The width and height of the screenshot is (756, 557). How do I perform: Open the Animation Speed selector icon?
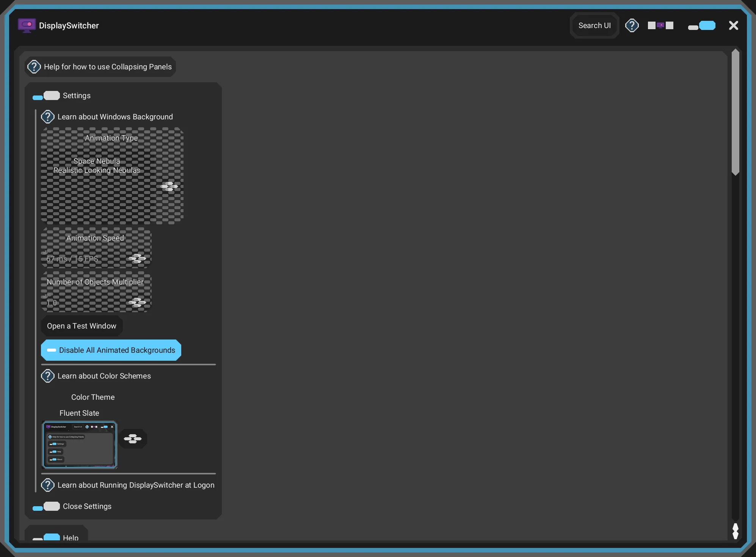137,258
